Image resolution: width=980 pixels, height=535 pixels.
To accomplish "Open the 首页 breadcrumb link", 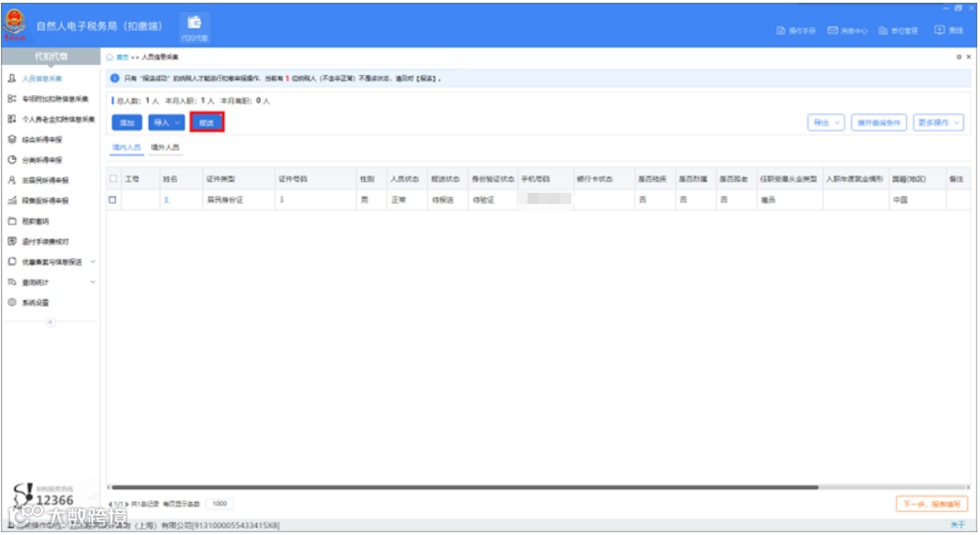I will pyautogui.click(x=122, y=57).
